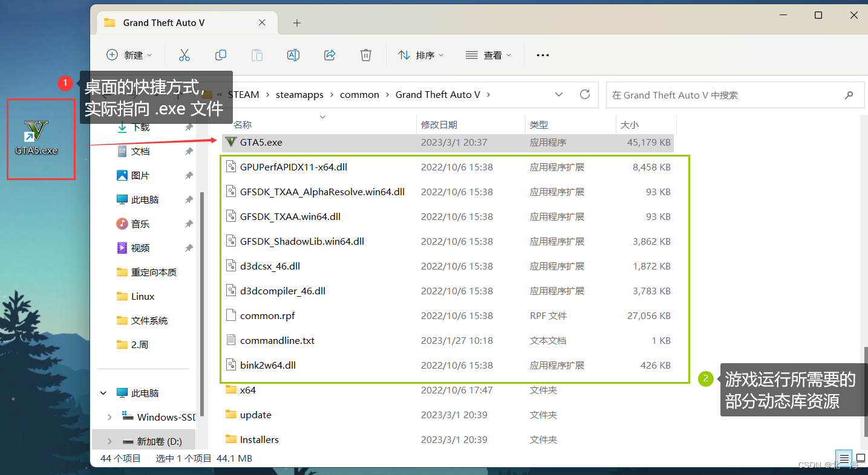Sort by the 修改日期 column header
The width and height of the screenshot is (868, 475).
pos(439,124)
